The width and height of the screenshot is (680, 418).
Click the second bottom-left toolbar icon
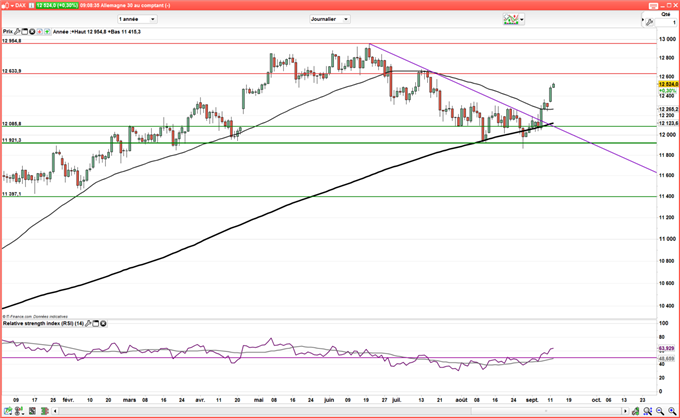click(19, 411)
